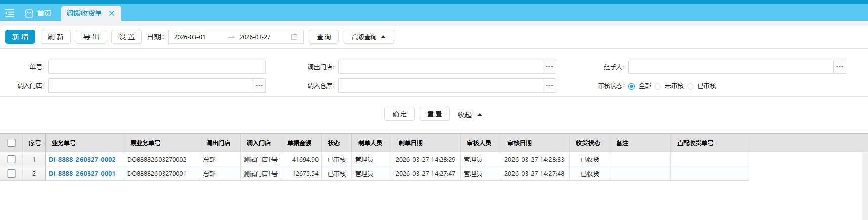Screen dimensions: 868x220
Task: Open the calendar icon in date range
Action: tap(294, 37)
